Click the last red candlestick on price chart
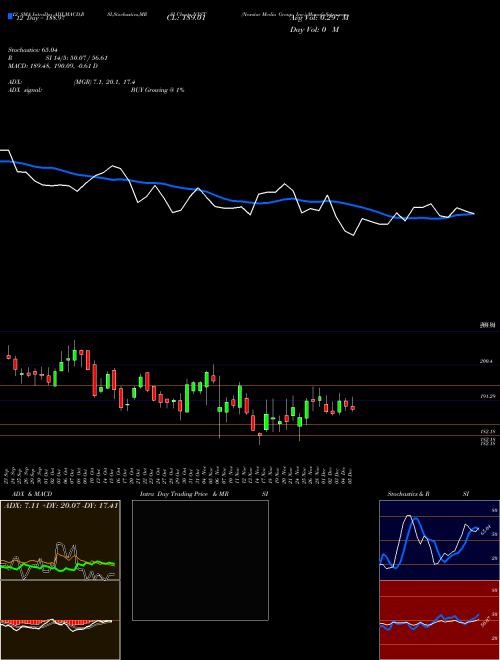 [x=353, y=407]
